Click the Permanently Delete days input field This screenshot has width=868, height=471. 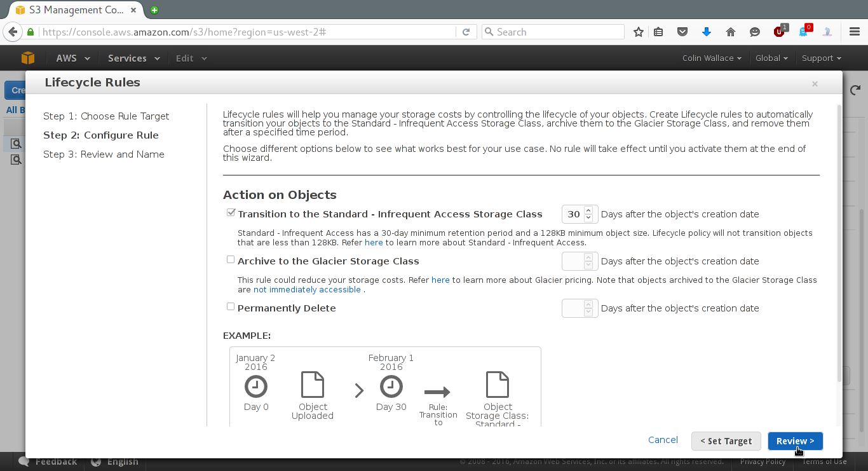click(573, 308)
